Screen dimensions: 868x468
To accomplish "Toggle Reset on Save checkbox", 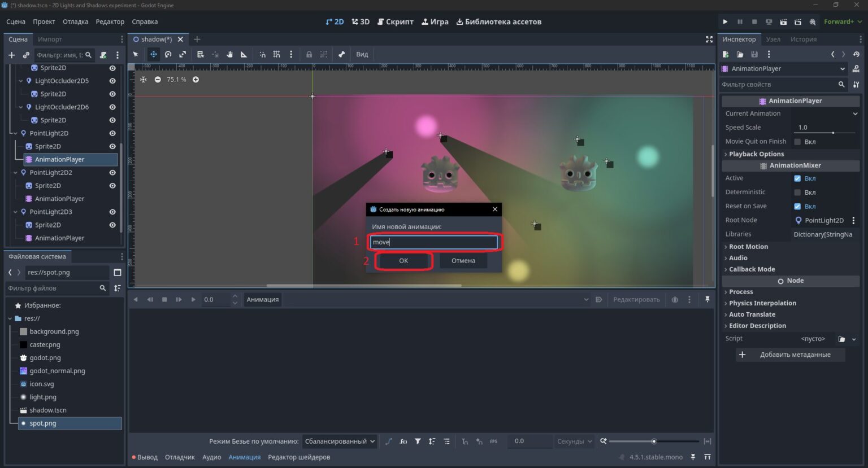I will pyautogui.click(x=797, y=207).
